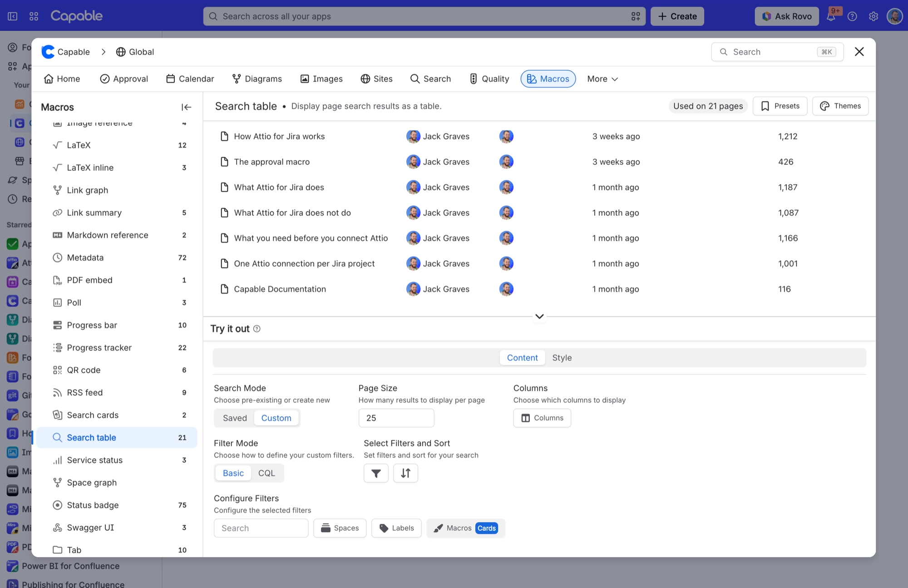The width and height of the screenshot is (908, 588).
Task: Open the Calendar tab
Action: click(x=190, y=79)
